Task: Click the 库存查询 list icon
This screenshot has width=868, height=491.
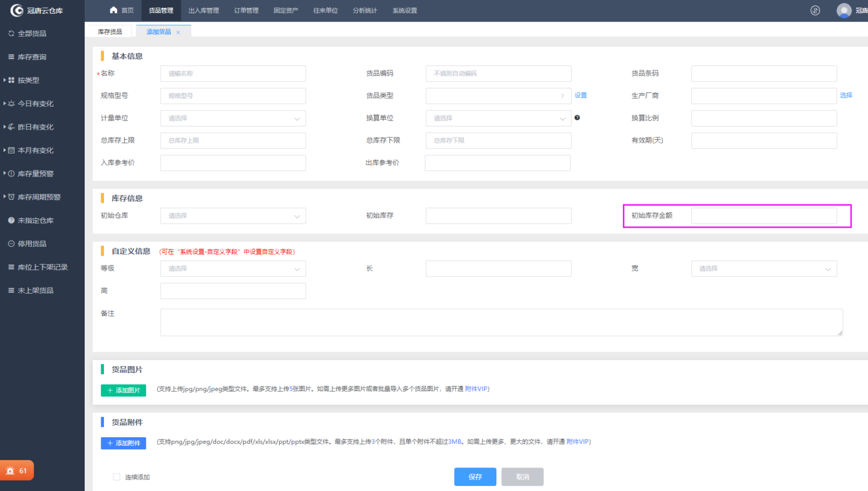Action: pos(11,57)
